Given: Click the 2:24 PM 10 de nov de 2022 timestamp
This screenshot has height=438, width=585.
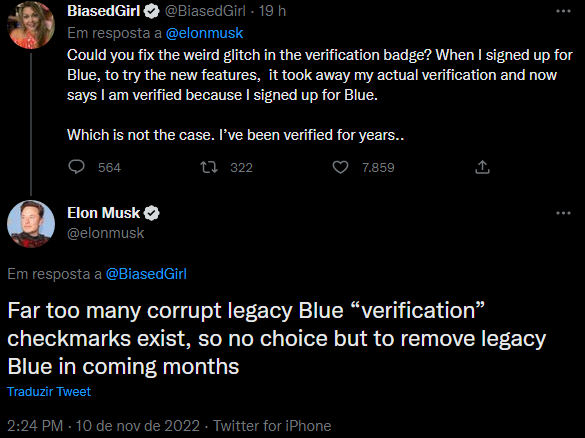Looking at the screenshot, I should point(103,426).
